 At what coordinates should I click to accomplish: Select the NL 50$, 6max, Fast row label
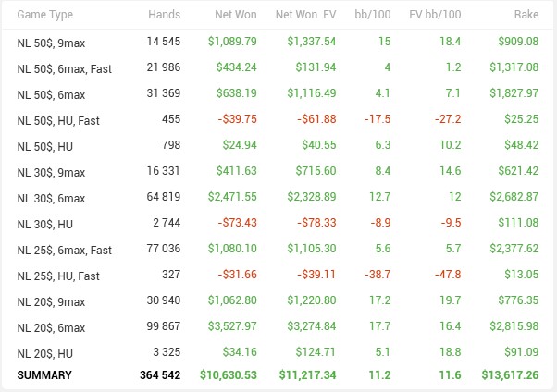tap(64, 68)
